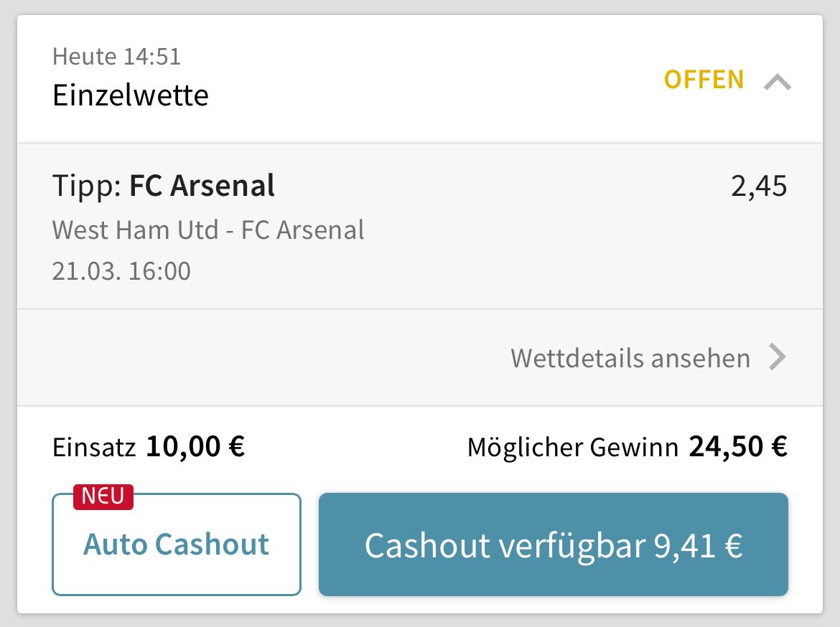Select the bold FC Arsenal tip

[202, 186]
